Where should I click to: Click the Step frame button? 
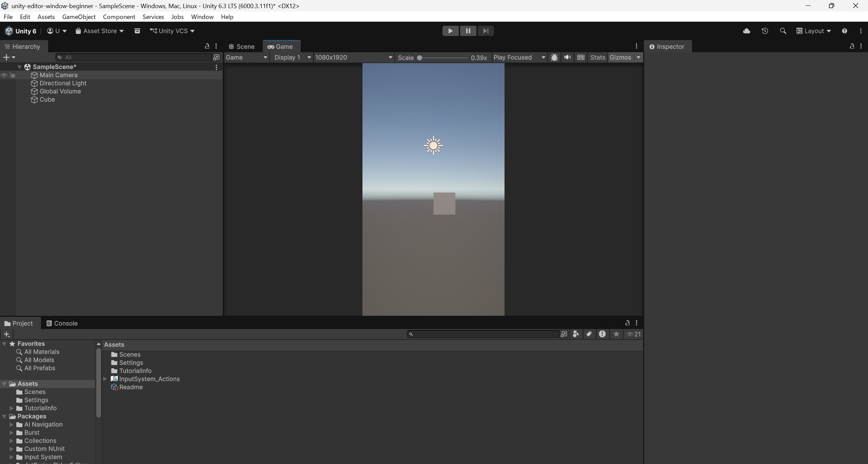(486, 31)
